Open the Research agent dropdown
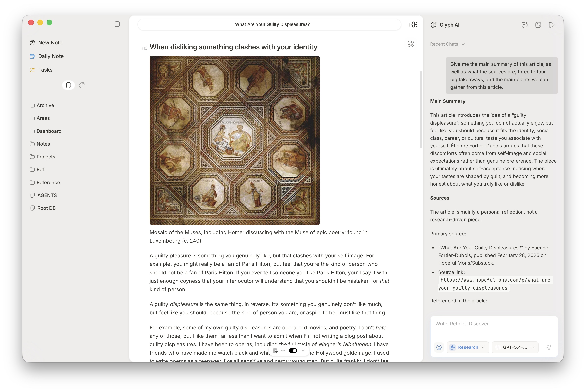This screenshot has width=586, height=392. (468, 347)
